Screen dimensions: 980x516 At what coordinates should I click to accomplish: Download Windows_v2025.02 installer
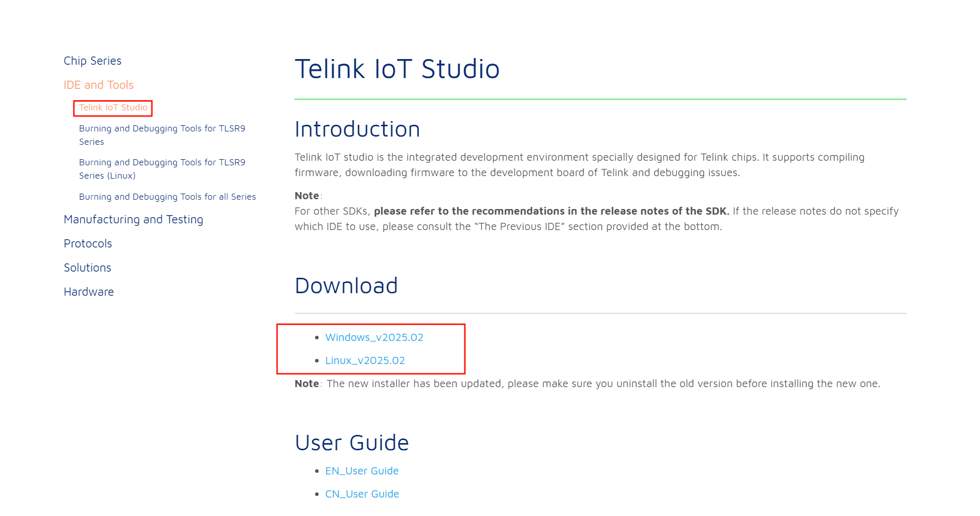click(374, 337)
